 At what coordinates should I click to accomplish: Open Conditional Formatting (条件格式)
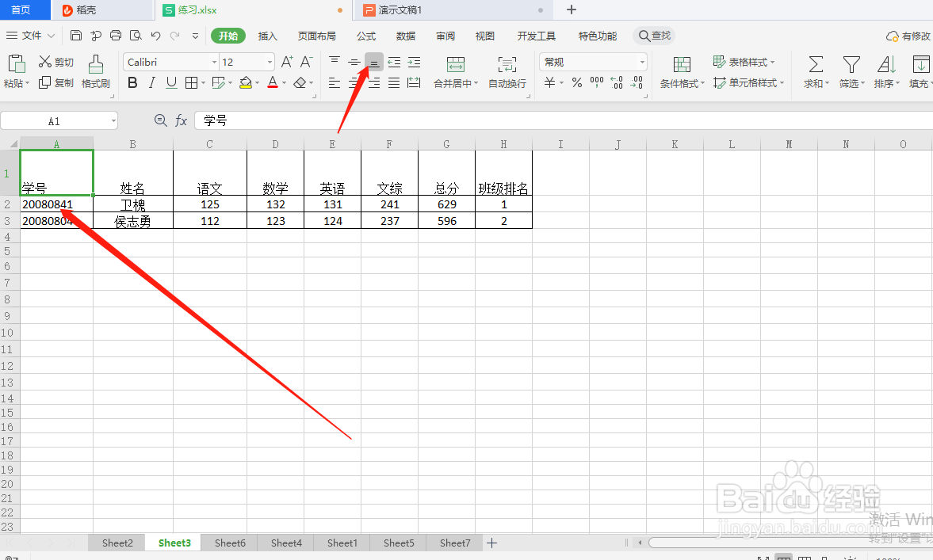point(682,72)
